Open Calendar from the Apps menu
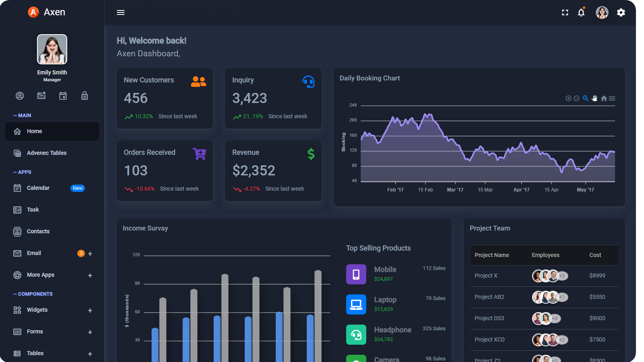644x362 pixels. coord(38,188)
